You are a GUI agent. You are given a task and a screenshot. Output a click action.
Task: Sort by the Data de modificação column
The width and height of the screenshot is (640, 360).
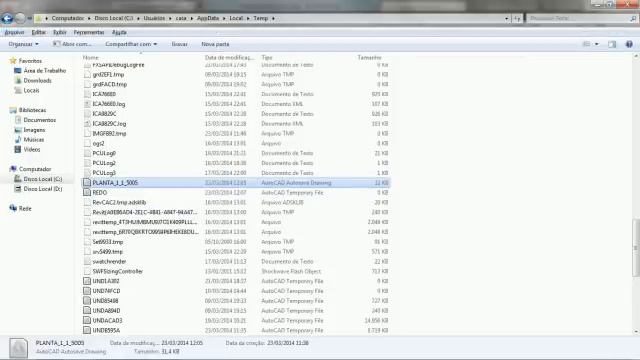pos(229,58)
